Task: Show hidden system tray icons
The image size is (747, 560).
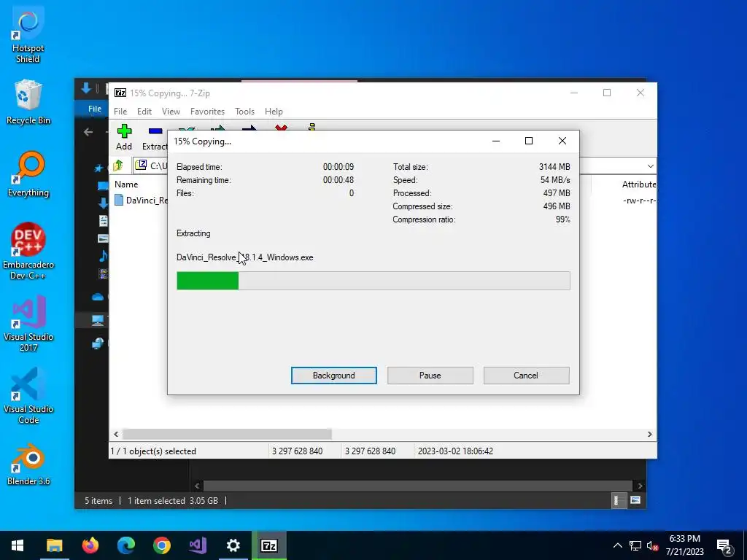Action: [x=617, y=545]
